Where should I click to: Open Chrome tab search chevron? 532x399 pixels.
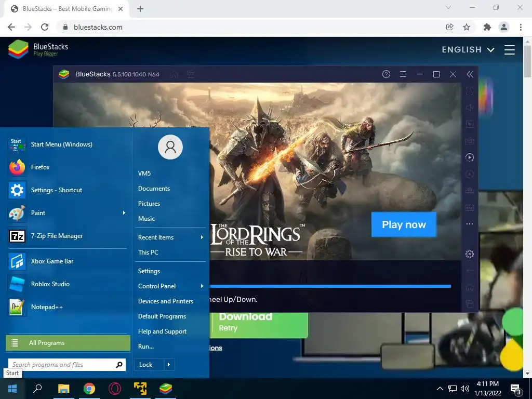pos(448,7)
